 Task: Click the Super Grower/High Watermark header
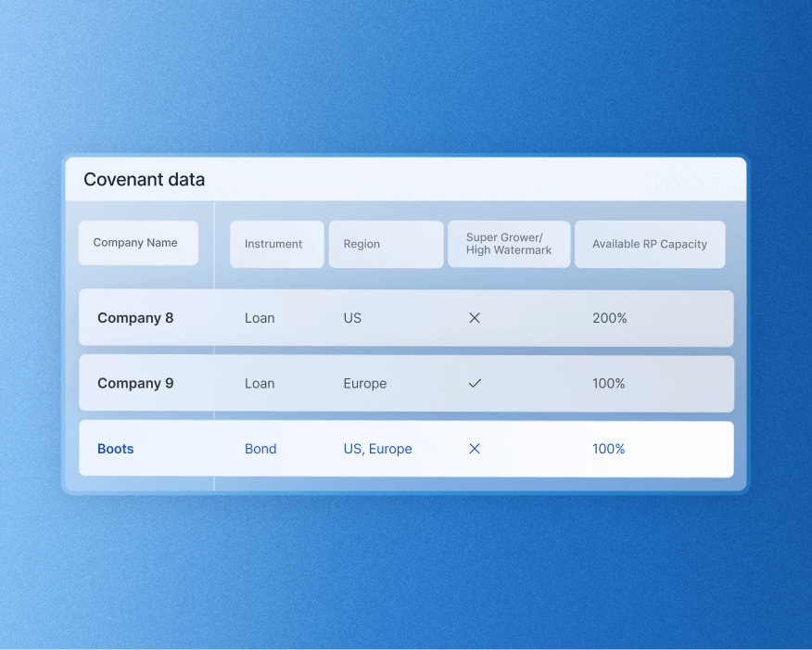(508, 243)
